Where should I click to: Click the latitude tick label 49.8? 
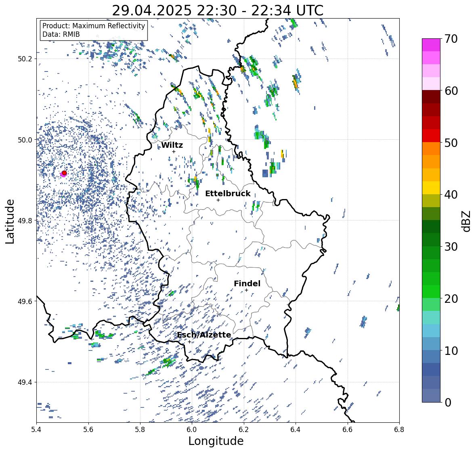pyautogui.click(x=25, y=220)
